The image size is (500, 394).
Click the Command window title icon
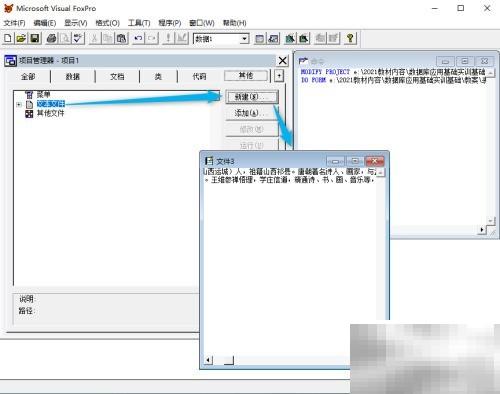point(303,61)
